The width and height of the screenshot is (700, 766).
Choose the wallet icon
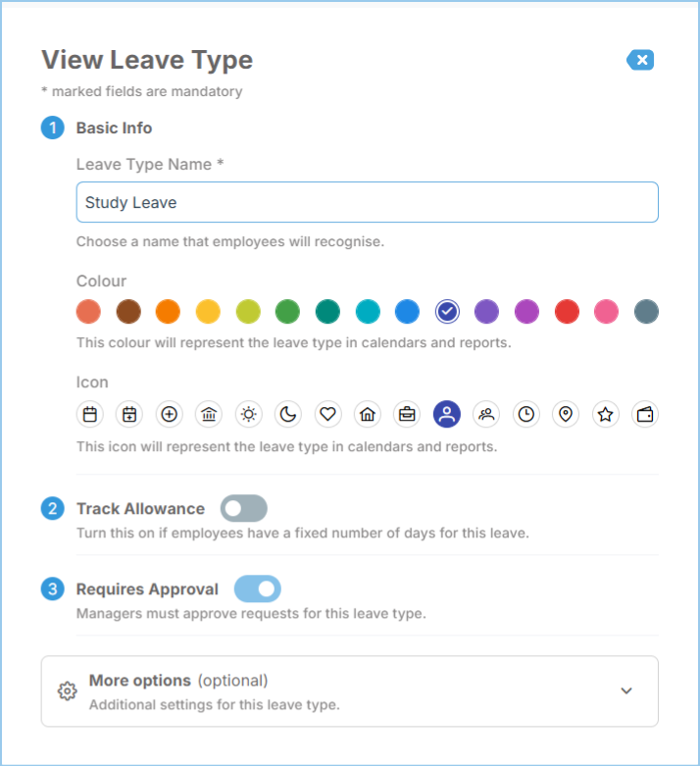click(x=645, y=414)
